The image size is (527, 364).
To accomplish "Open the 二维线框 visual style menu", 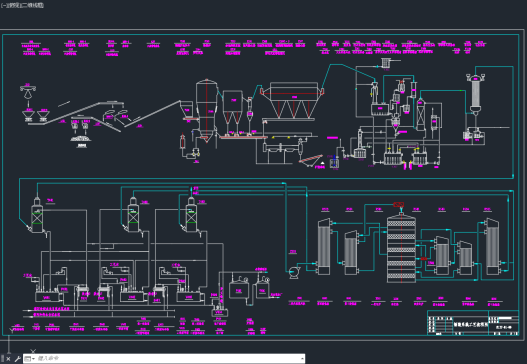I will [32, 5].
